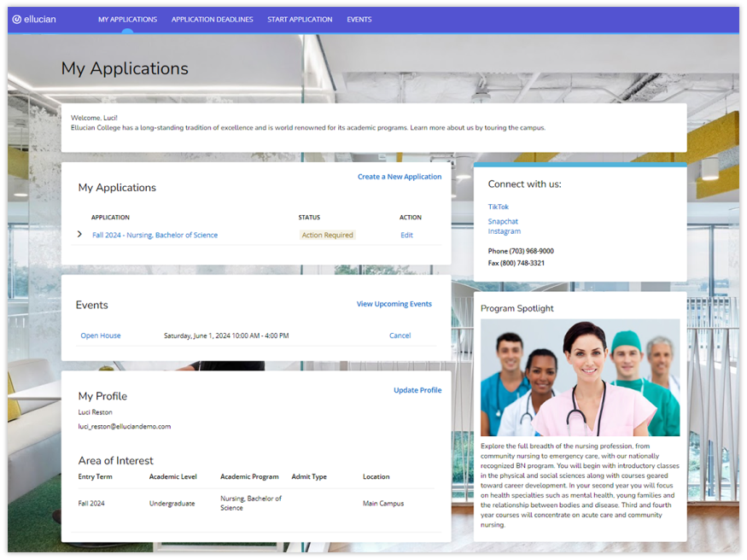Open the Open House event link
The image size is (747, 560).
tap(102, 335)
